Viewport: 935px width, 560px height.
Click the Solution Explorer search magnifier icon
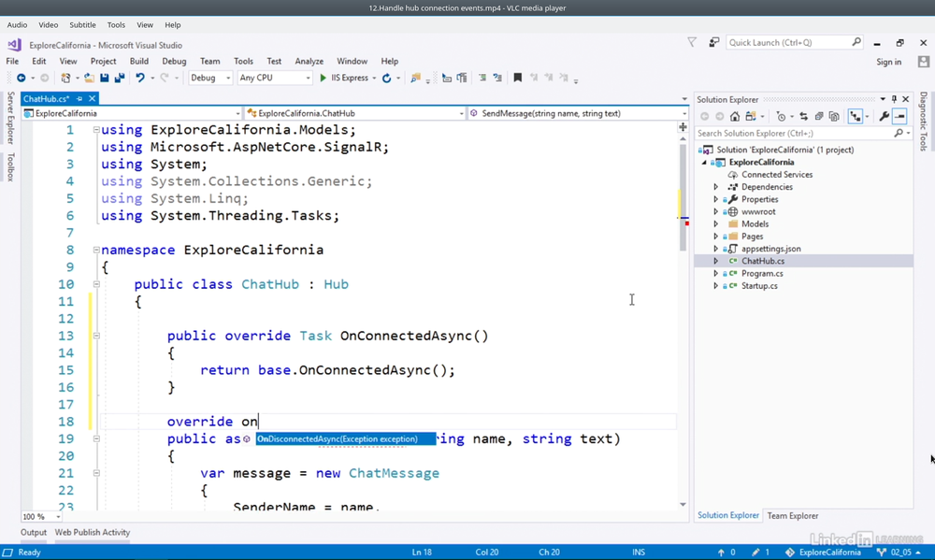[899, 134]
